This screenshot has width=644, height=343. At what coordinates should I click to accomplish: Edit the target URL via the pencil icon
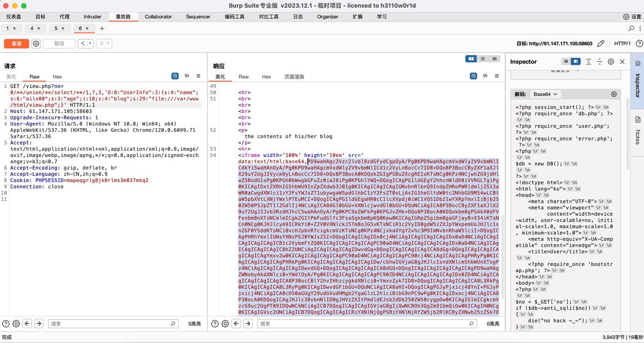point(601,43)
